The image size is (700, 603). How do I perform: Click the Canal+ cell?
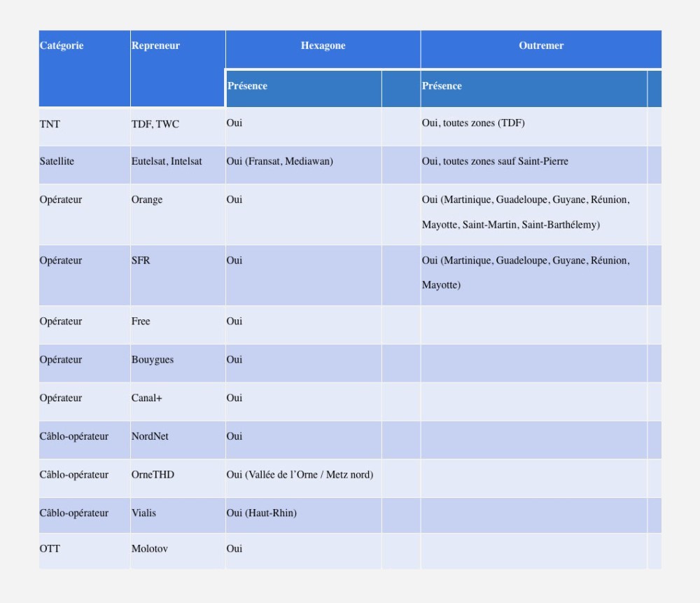click(x=146, y=398)
